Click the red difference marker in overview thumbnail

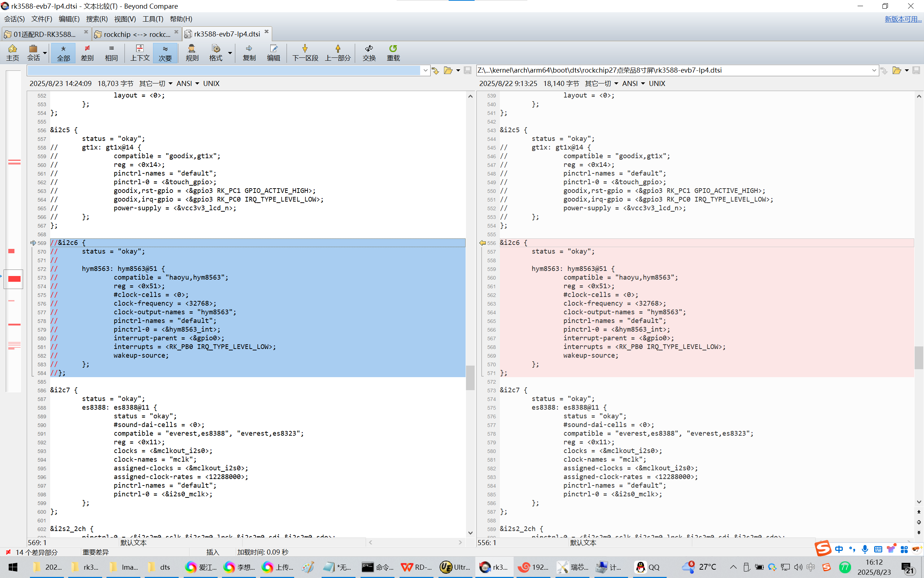(x=14, y=279)
